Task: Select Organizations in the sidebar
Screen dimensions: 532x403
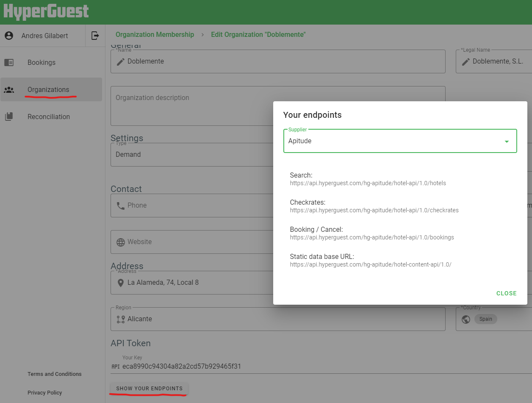Action: coord(51,89)
